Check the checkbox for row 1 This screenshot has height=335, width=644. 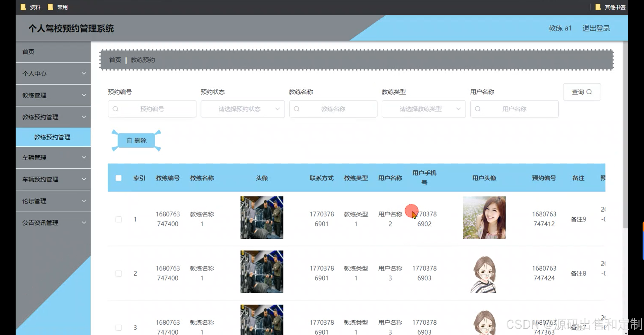(x=118, y=219)
